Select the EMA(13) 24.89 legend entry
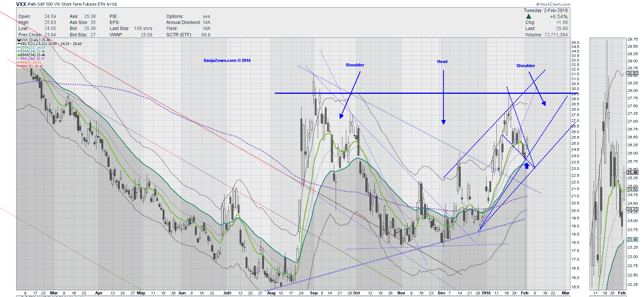 point(31,47)
